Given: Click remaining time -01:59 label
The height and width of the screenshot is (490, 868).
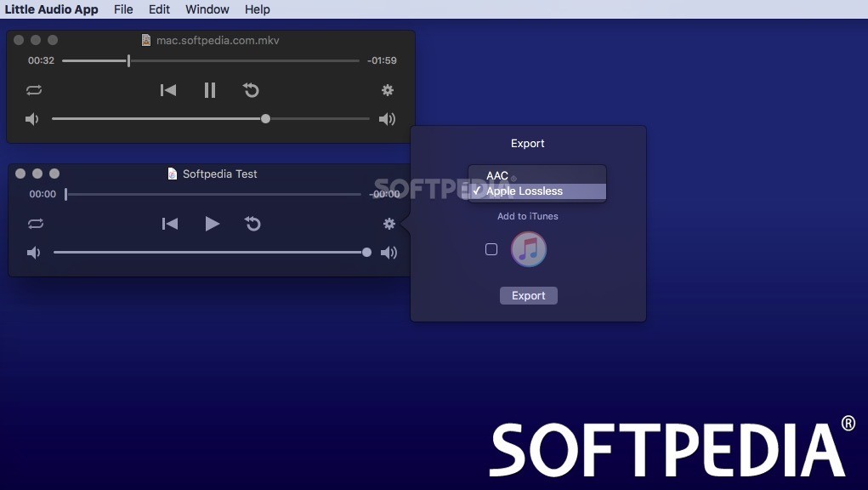Looking at the screenshot, I should click(382, 60).
